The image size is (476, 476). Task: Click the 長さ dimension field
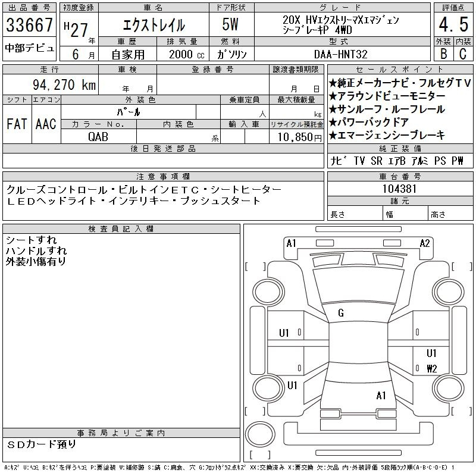point(355,214)
